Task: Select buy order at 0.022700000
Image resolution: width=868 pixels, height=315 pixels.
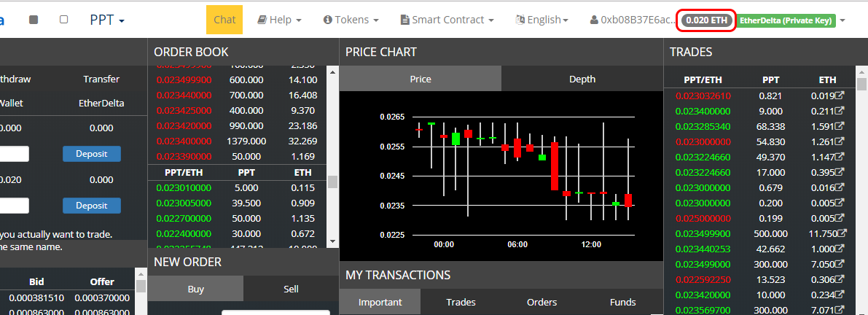Action: (x=238, y=218)
